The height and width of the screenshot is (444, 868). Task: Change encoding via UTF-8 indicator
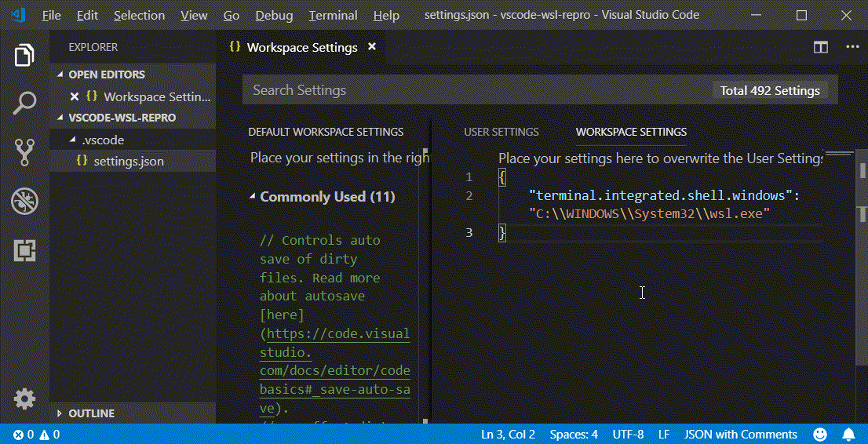tap(629, 435)
